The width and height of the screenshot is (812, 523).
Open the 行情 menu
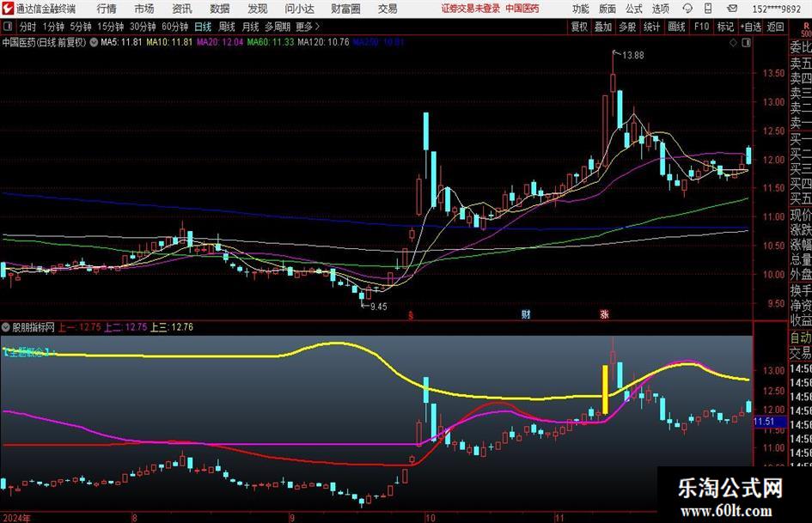click(x=107, y=9)
